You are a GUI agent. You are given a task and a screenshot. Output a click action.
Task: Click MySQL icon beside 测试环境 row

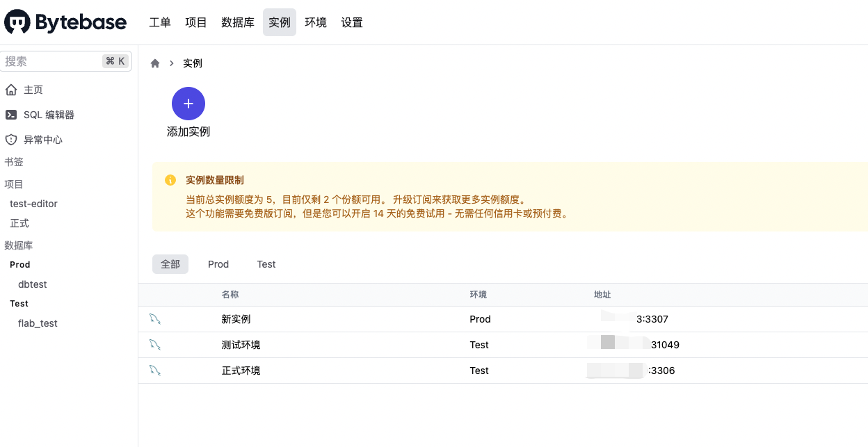(x=155, y=345)
